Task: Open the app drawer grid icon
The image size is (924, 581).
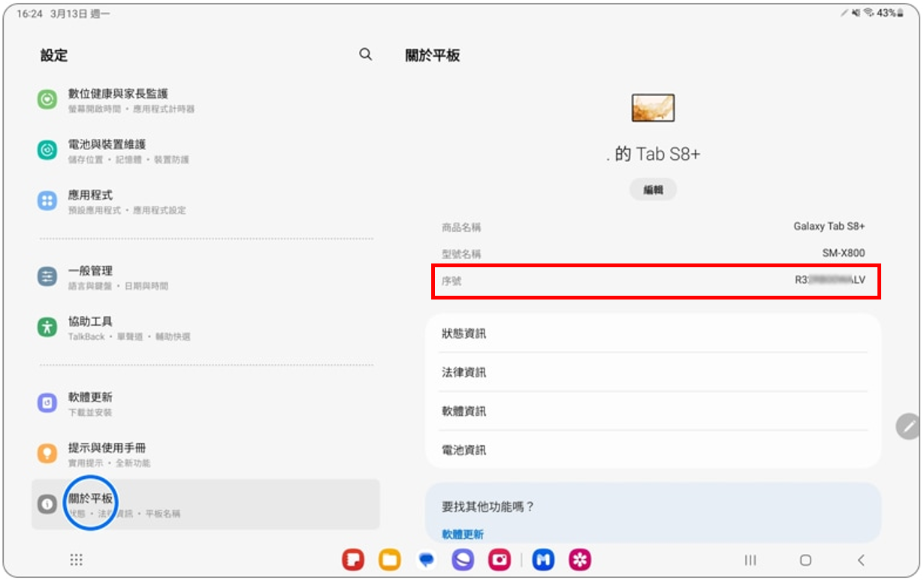Action: coord(76,560)
